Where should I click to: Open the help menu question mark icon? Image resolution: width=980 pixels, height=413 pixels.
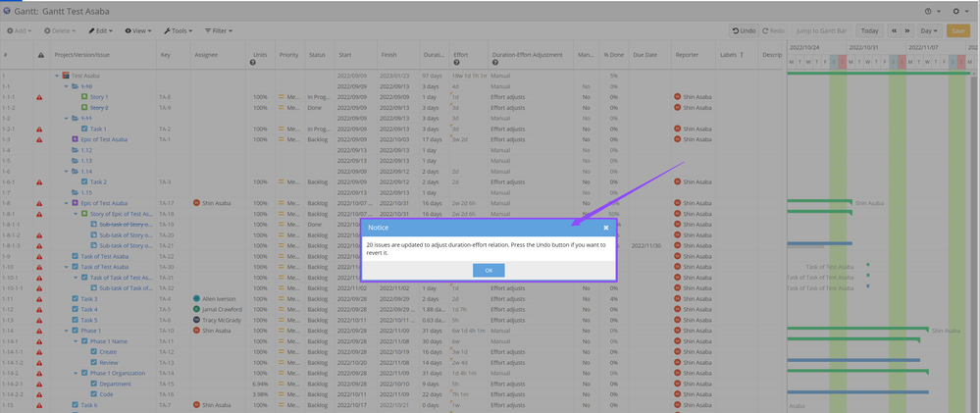[x=930, y=11]
